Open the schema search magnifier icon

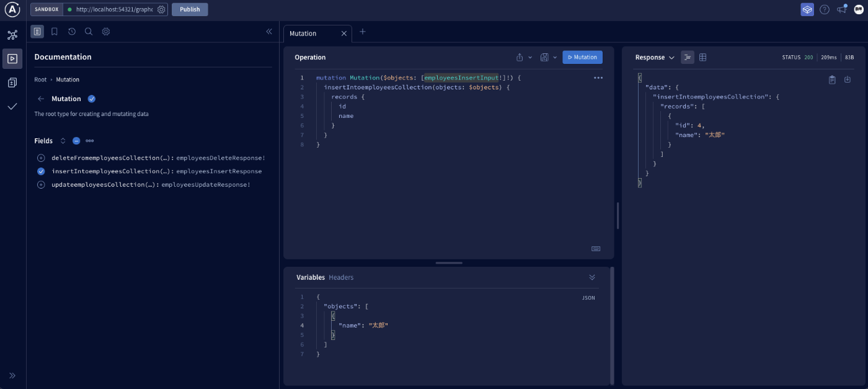[89, 31]
